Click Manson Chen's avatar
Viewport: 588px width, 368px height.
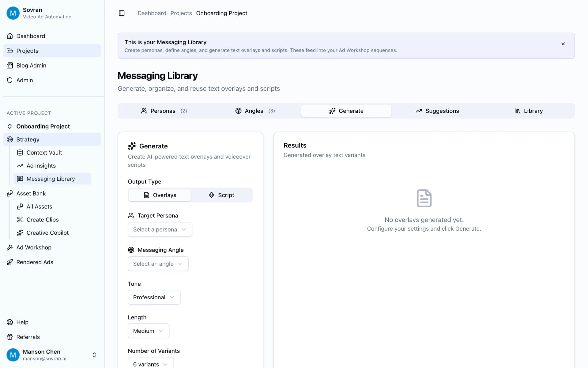click(13, 355)
